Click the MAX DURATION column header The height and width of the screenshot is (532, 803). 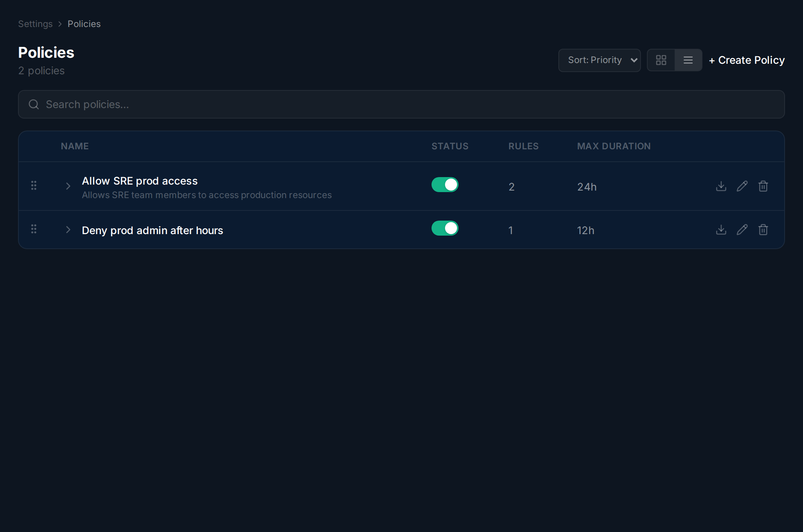click(614, 146)
